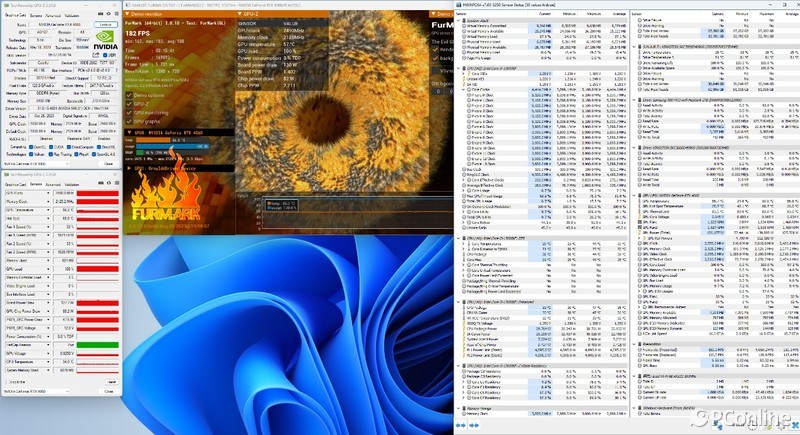
Task: Click the GPU name field in GPU-Z
Action: coord(60,24)
